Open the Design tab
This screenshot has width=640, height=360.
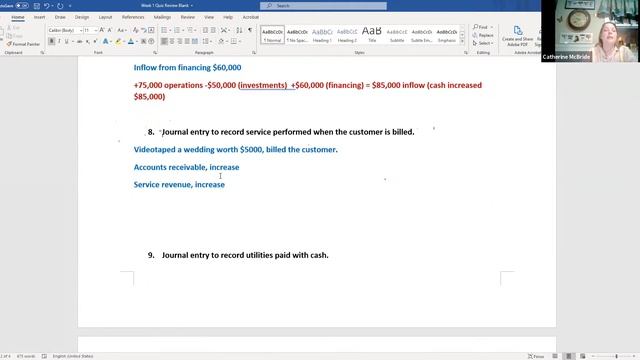pos(82,17)
